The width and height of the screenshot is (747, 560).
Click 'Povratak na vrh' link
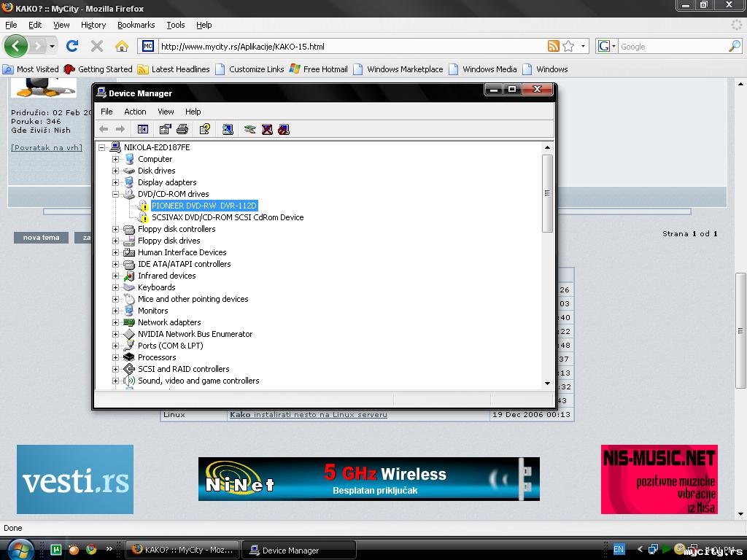pyautogui.click(x=47, y=147)
